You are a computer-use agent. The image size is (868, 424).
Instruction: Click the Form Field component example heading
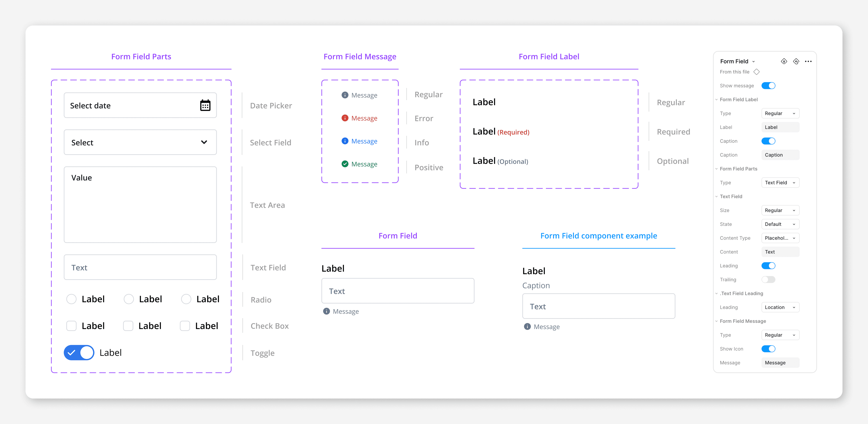click(x=598, y=236)
